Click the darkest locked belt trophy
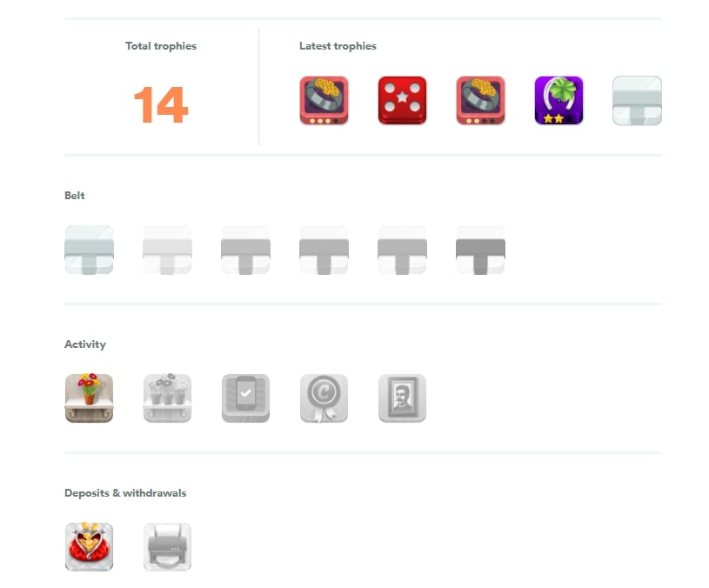 480,250
